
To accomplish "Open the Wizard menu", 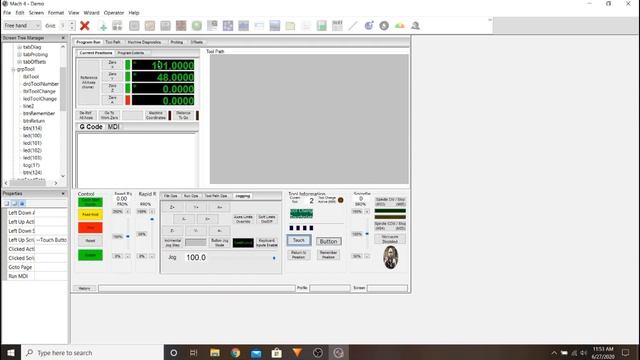I will (91, 13).
